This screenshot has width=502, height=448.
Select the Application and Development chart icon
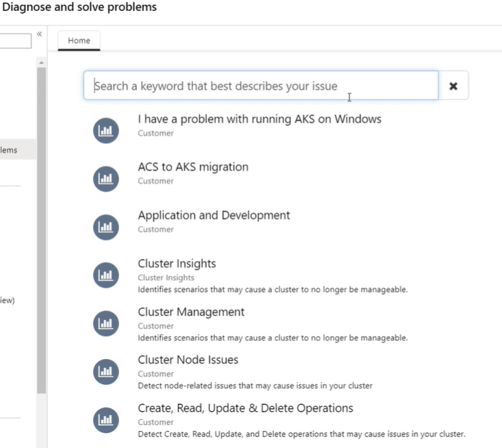tap(105, 227)
